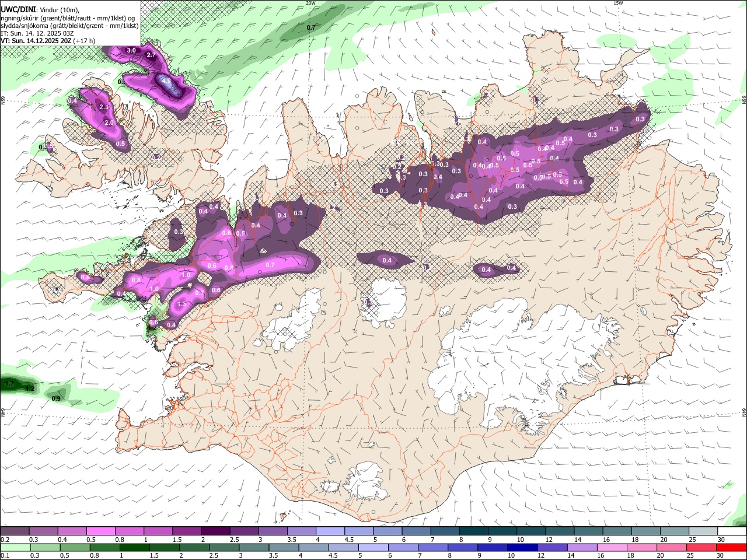The image size is (747, 560).
Task: Click the 'IT: Sun. 14. 12. 2025 03Z' line
Action: pyautogui.click(x=39, y=33)
